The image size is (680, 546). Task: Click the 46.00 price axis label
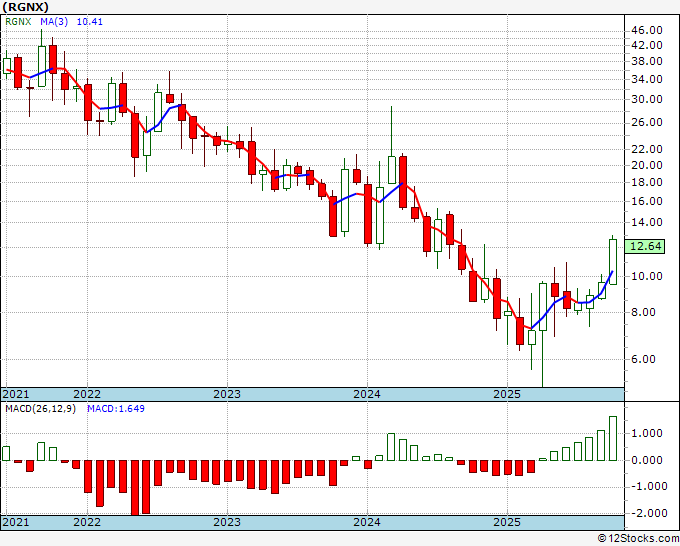tap(647, 30)
